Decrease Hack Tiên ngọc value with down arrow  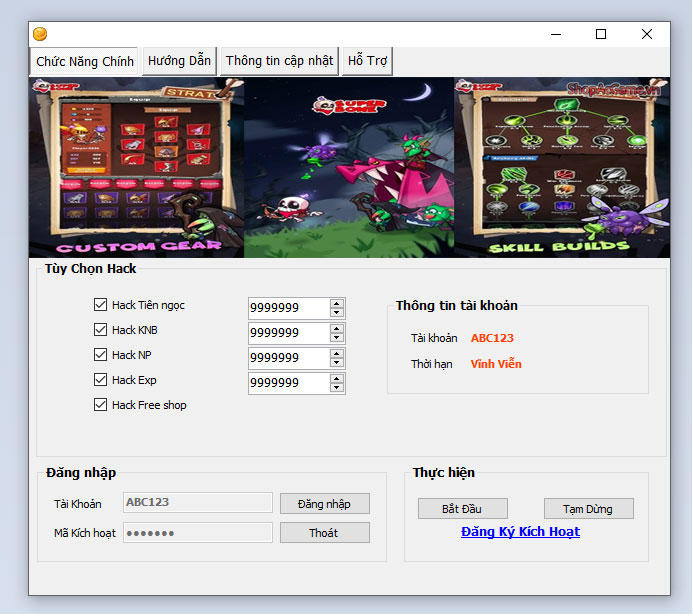337,313
